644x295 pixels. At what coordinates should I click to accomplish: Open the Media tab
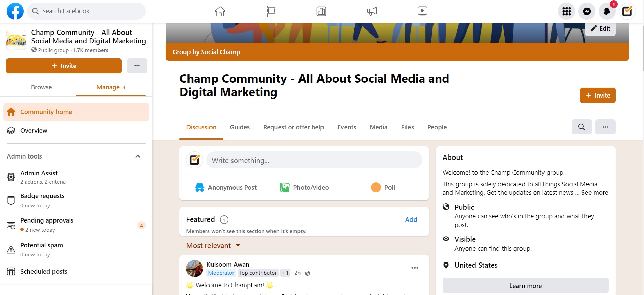pos(379,127)
